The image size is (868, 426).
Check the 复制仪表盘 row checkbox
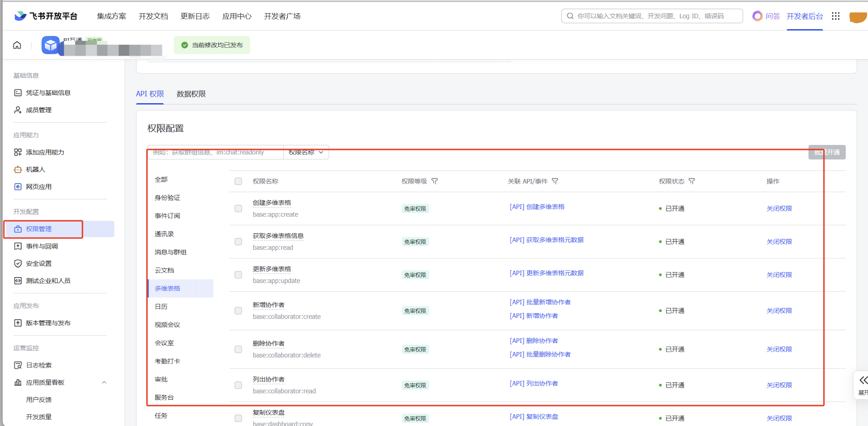tap(238, 418)
